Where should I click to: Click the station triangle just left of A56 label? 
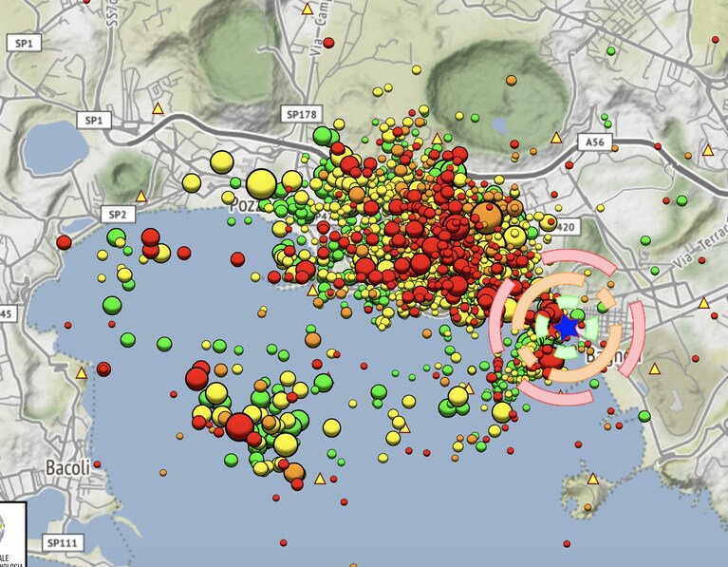tap(556, 137)
